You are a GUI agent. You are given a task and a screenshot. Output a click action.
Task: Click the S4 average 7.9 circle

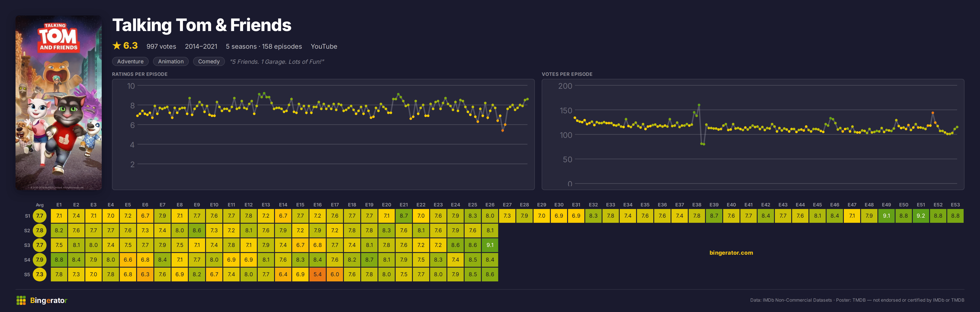(x=40, y=259)
